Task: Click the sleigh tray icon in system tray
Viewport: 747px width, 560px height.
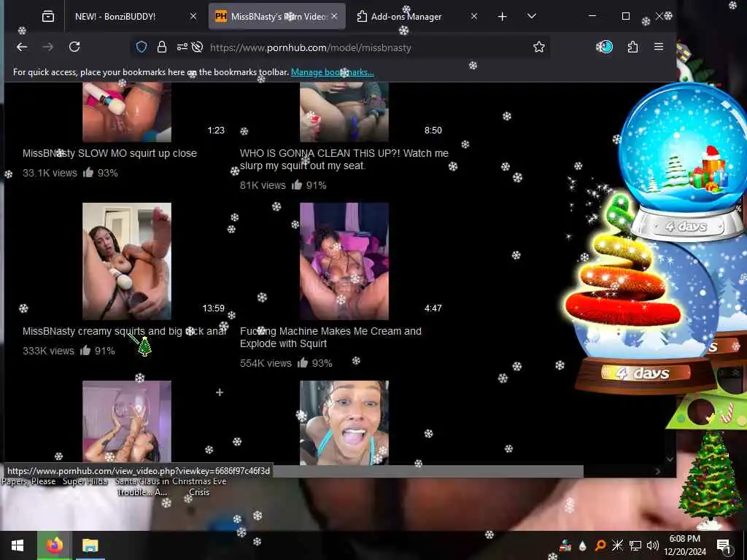Action: coord(565,545)
